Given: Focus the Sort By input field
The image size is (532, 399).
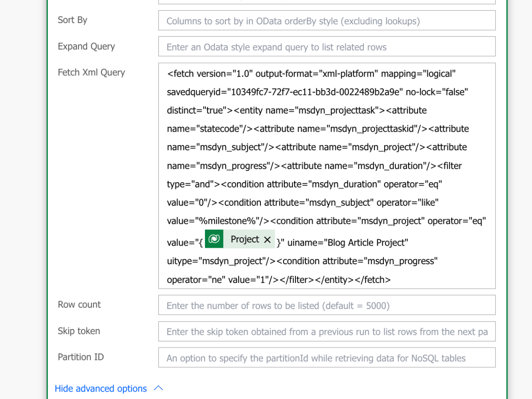Looking at the screenshot, I should click(x=327, y=21).
